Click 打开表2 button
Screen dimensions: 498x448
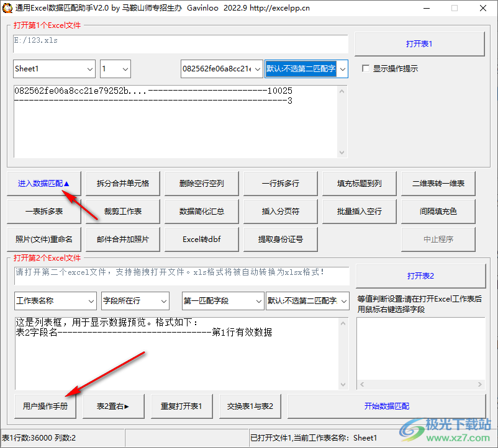420,276
